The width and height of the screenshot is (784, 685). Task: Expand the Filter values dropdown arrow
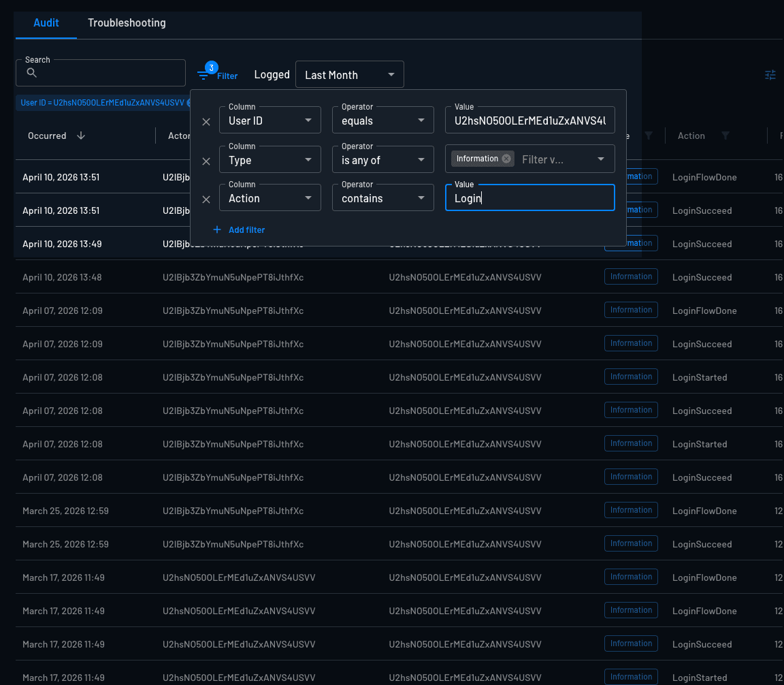[x=601, y=159]
